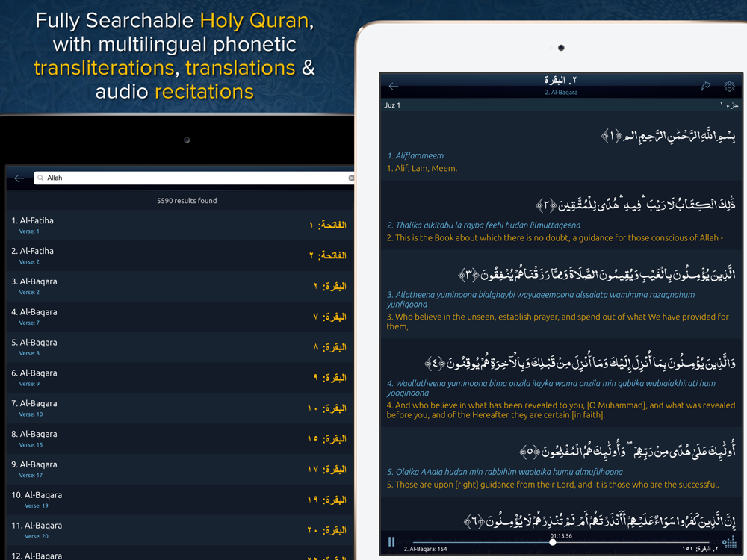Select verse 5 translation Those are upon guidance
747x560 pixels.
[x=553, y=485]
